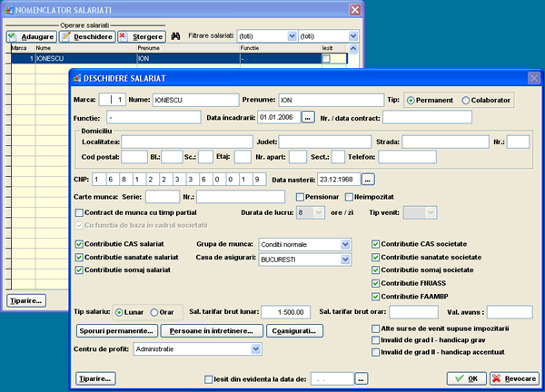Enable Contract de munca cu timp partial

(x=79, y=212)
